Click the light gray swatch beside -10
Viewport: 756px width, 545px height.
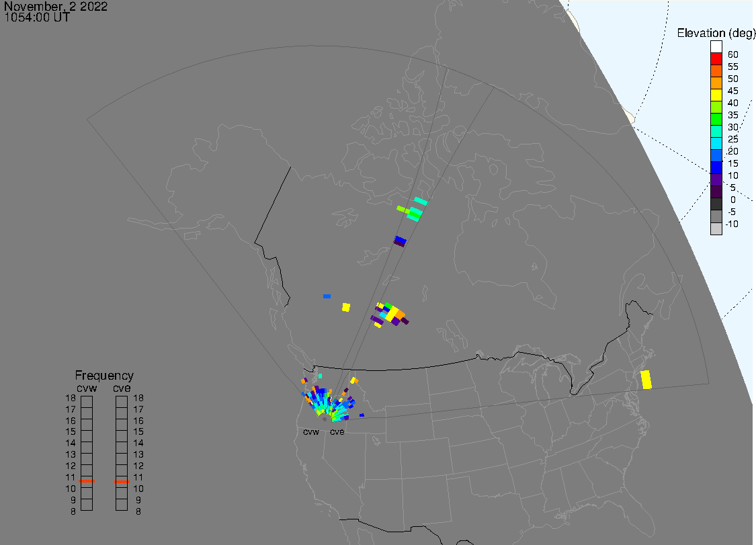click(716, 228)
